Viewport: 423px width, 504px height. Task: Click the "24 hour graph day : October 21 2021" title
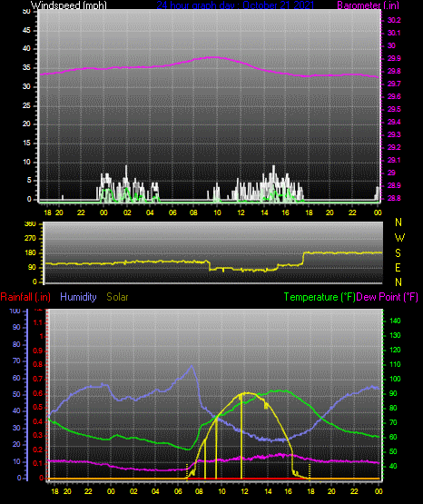click(235, 5)
